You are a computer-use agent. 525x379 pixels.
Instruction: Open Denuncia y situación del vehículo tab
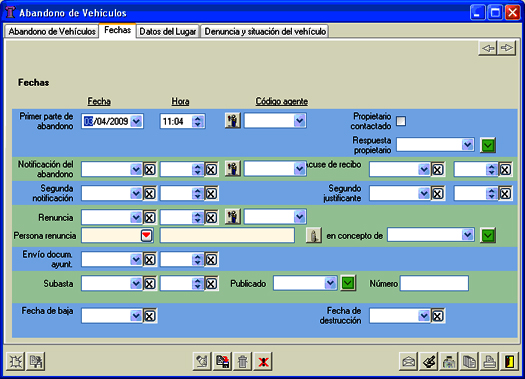(x=265, y=31)
